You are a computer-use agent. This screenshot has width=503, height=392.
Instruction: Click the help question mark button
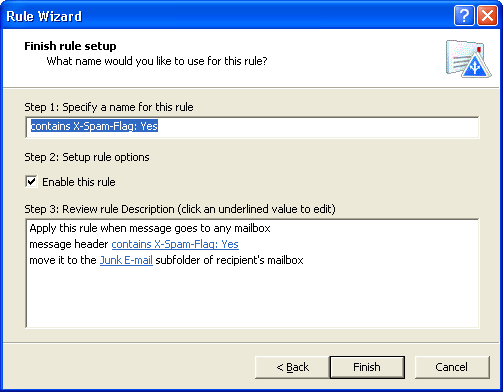(464, 15)
